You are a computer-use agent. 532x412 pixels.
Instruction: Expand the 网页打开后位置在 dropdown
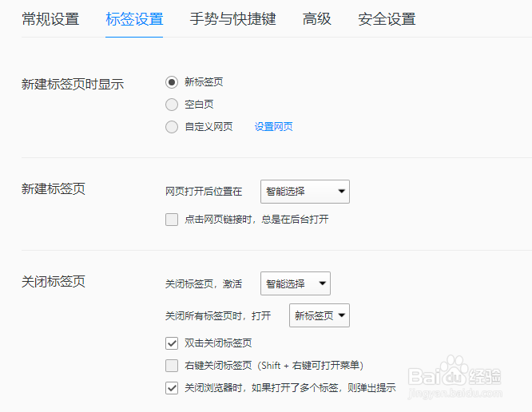pos(305,192)
